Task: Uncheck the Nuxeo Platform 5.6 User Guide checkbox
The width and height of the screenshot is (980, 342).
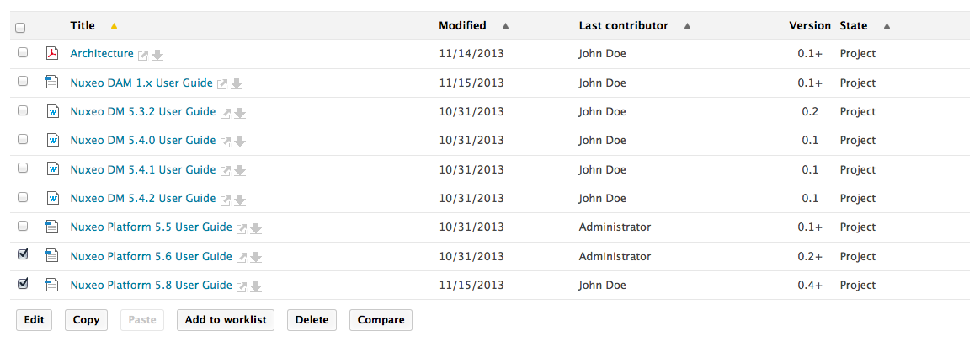Action: click(23, 254)
